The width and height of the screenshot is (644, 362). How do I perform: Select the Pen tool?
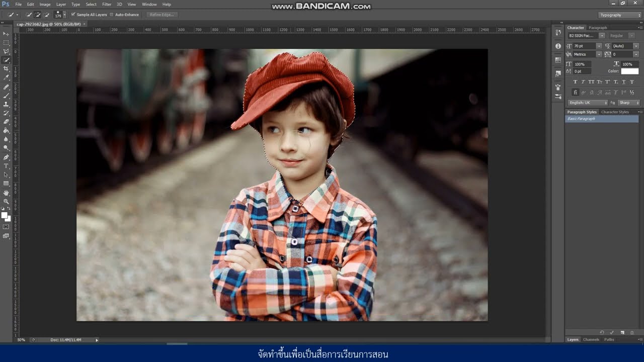[x=6, y=157]
